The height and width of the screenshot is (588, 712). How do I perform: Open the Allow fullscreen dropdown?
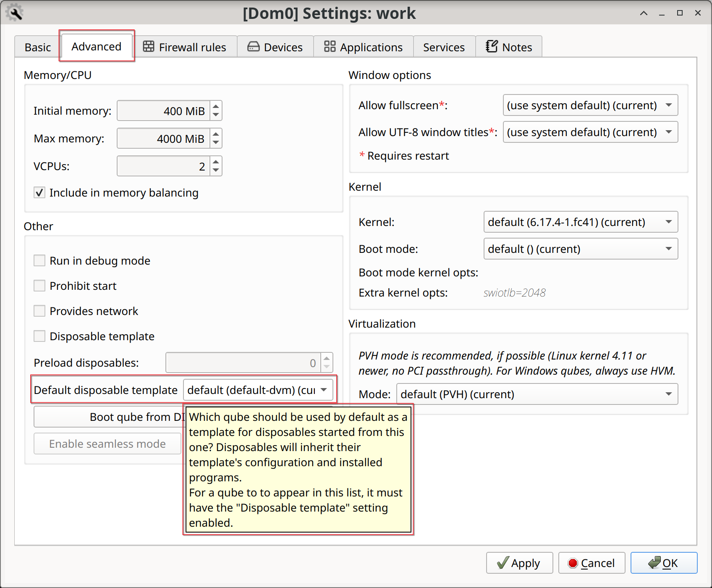[x=590, y=105]
